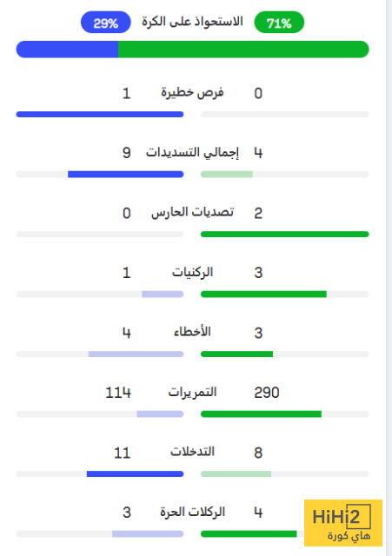
Task: Click the green part of possession bar
Action: 243,50
